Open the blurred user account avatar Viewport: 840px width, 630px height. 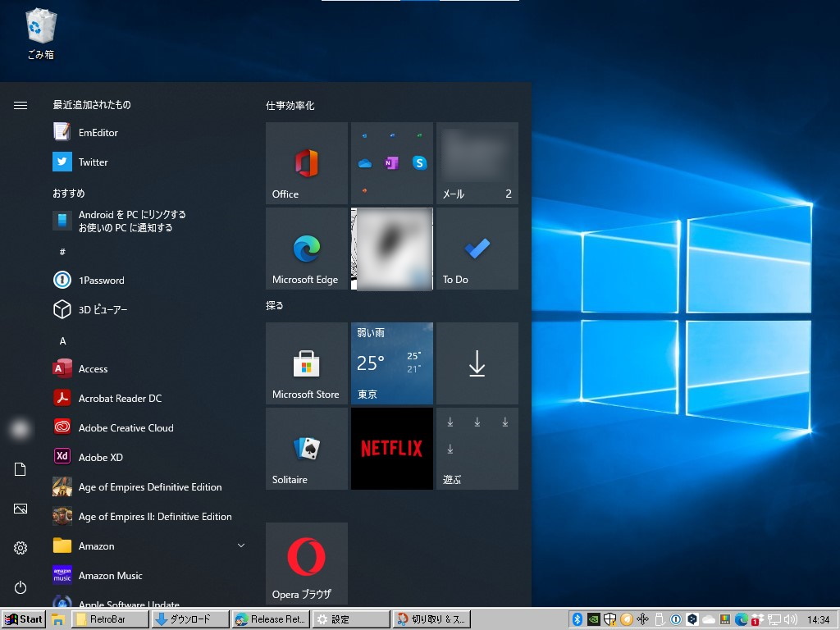(21, 428)
